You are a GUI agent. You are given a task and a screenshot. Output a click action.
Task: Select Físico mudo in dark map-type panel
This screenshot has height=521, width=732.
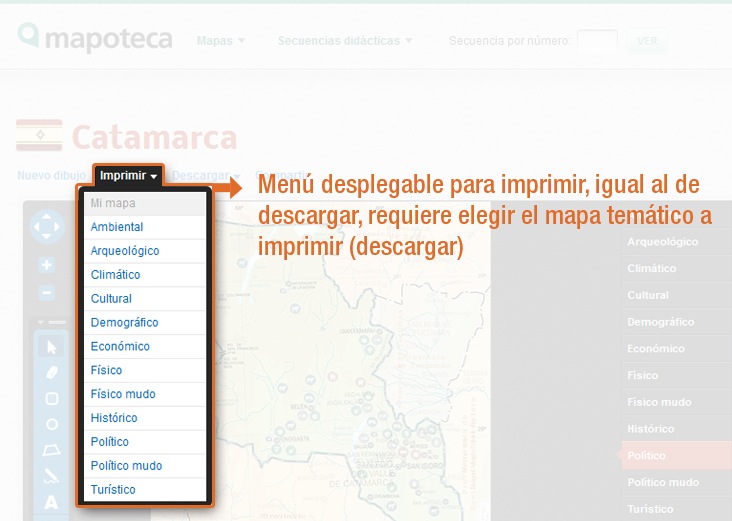(x=677, y=402)
